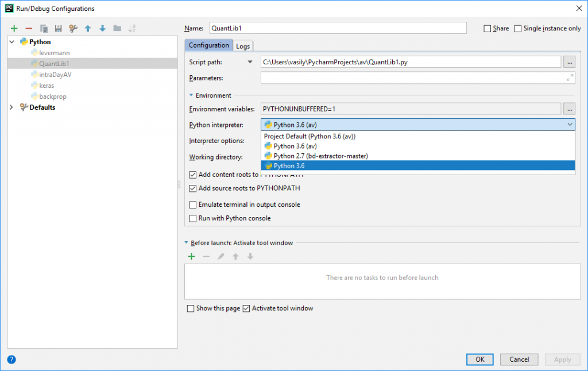Click the Edit Defaults wrench icon
Screen dimensions: 588x371
(x=73, y=28)
